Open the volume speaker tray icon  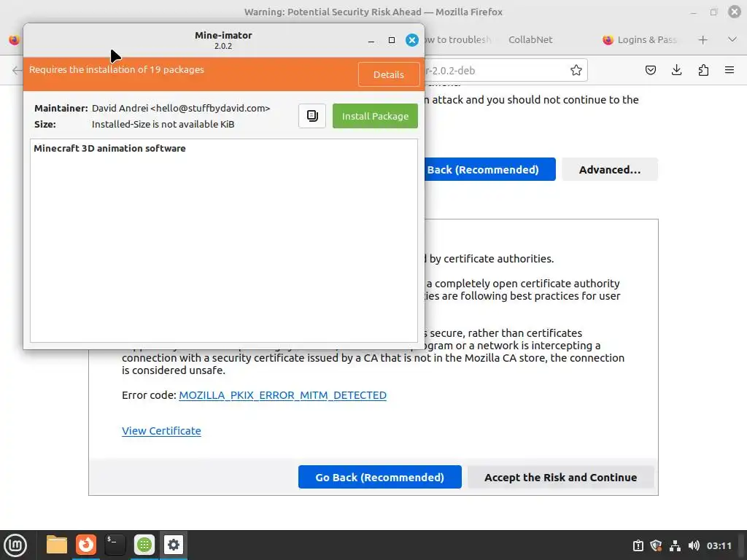(694, 545)
